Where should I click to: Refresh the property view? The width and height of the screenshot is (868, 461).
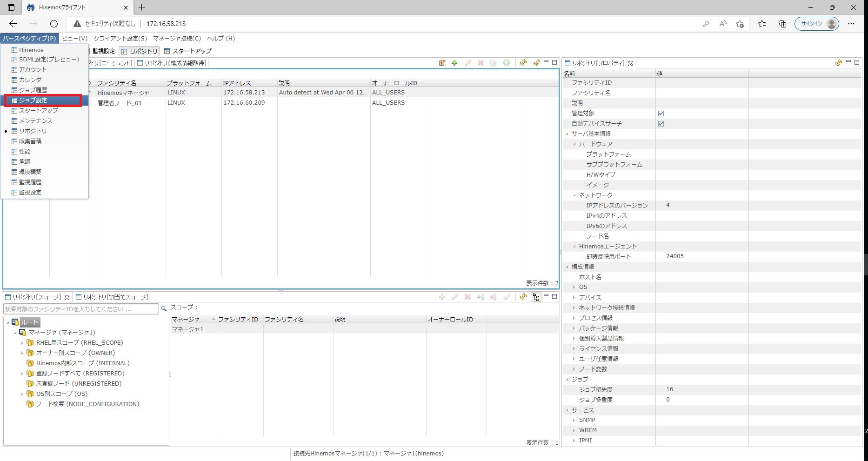pyautogui.click(x=838, y=63)
